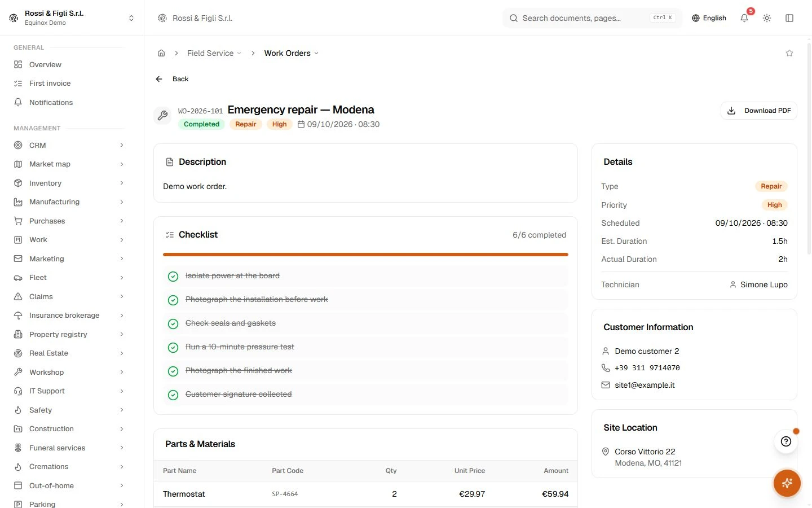The width and height of the screenshot is (812, 508).
Task: Click the Inventory box icon in sidebar
Action: tap(18, 183)
